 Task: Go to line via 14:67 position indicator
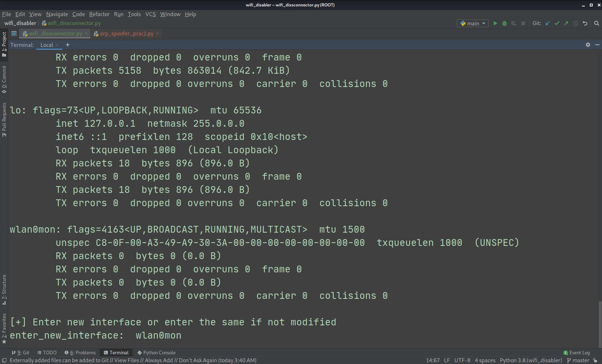[433, 360]
